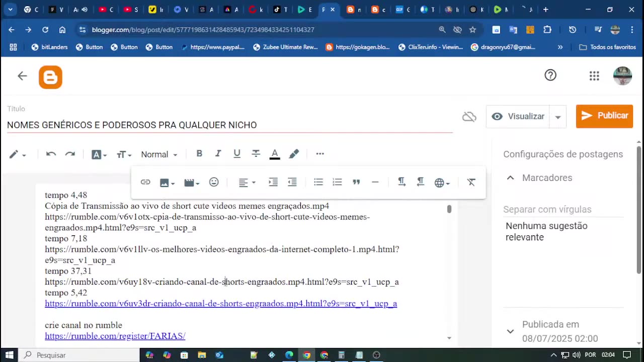The height and width of the screenshot is (362, 644).
Task: Click the Visualizar preview button
Action: point(518,116)
